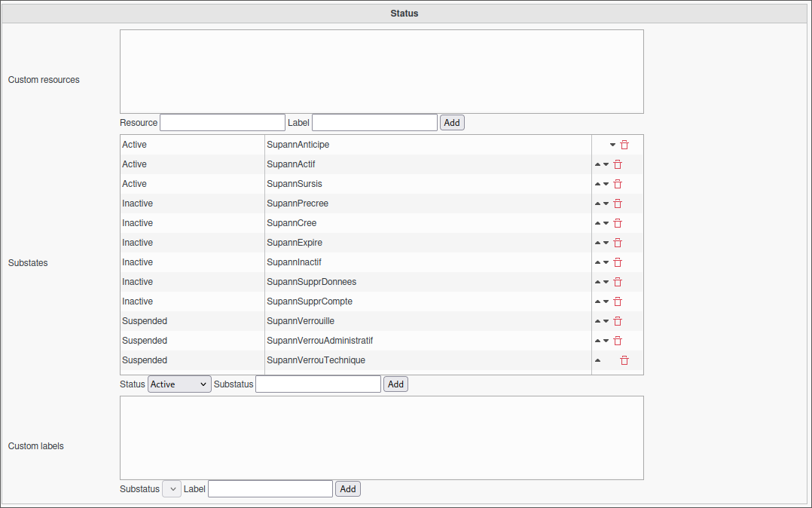Click the Suspended cell of SupannVerrouille

192,321
